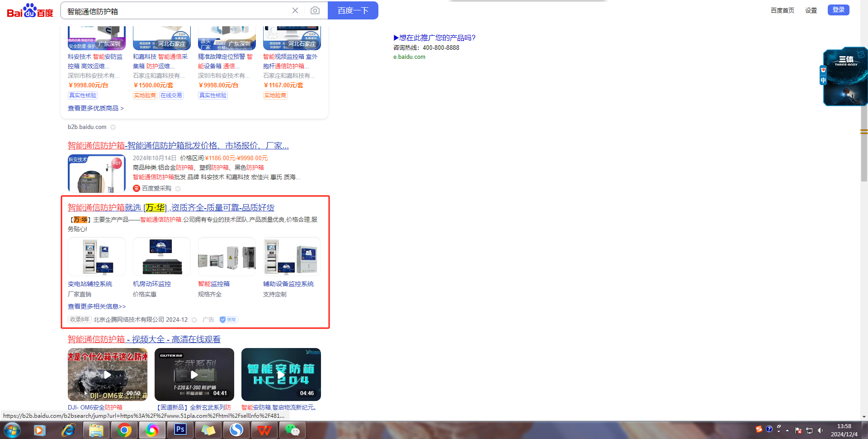Click the 百度爱采购 red logo icon
Screen dimensions: 868x439
click(137, 188)
